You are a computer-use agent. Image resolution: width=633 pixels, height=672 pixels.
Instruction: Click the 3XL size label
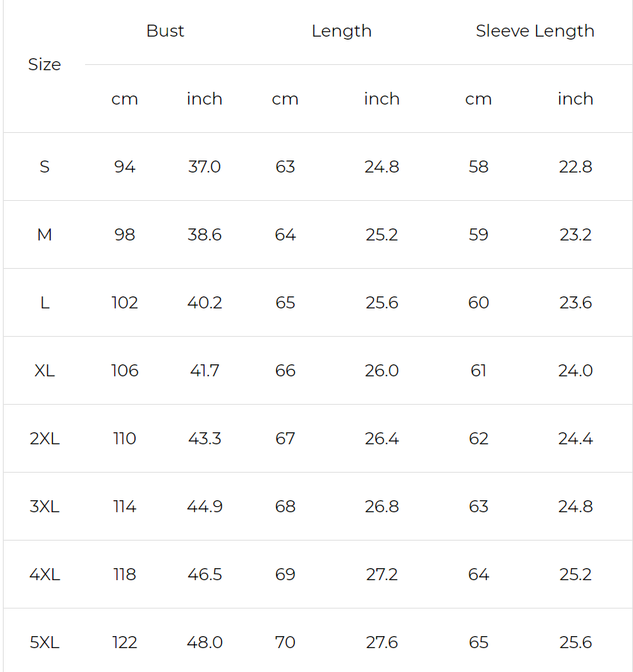(x=45, y=506)
